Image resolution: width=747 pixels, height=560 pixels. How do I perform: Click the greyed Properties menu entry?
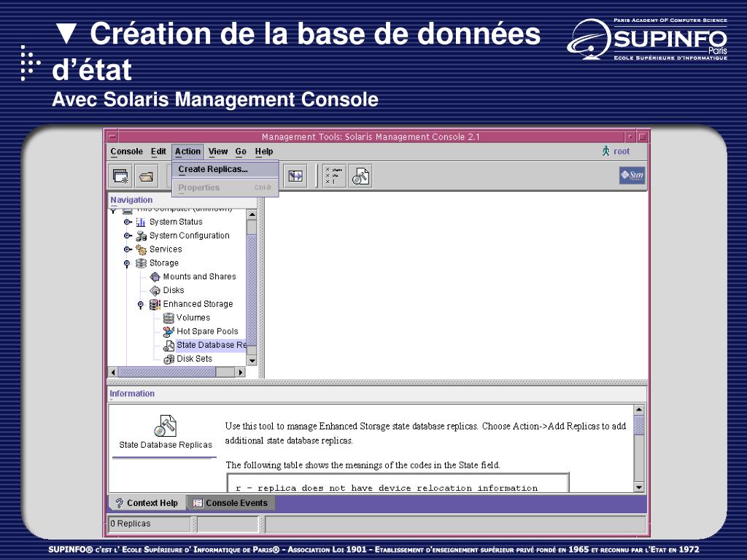225,187
